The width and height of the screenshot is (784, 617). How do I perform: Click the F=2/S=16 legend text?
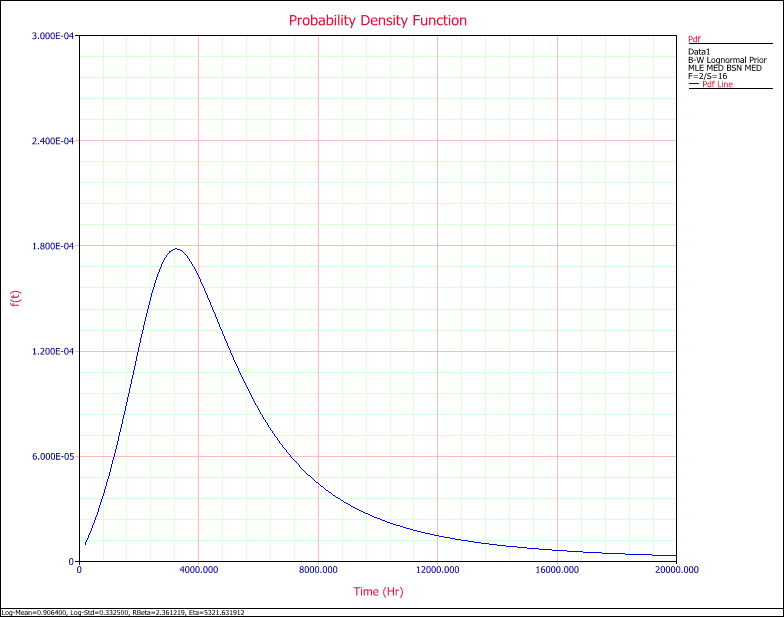[x=708, y=76]
